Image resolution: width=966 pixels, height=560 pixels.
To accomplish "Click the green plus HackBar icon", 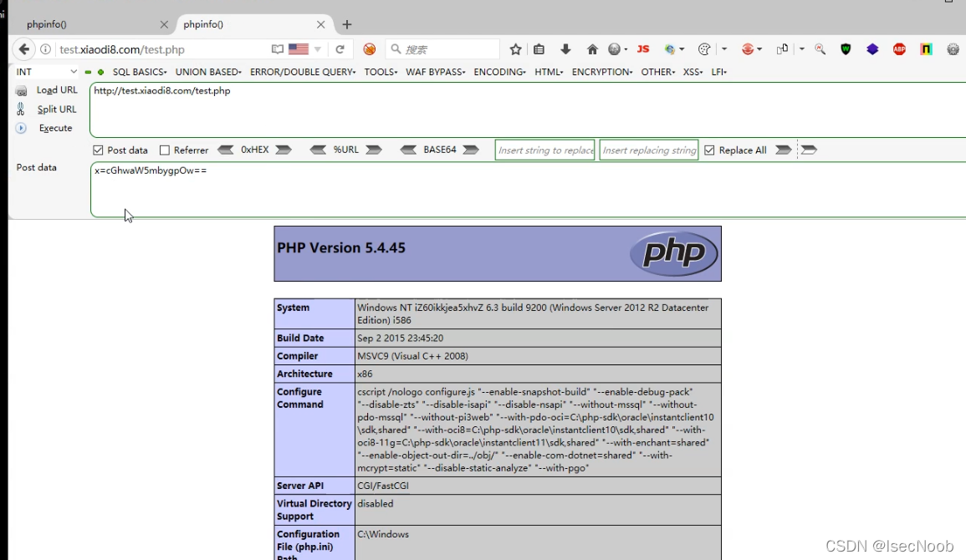I will pyautogui.click(x=100, y=72).
